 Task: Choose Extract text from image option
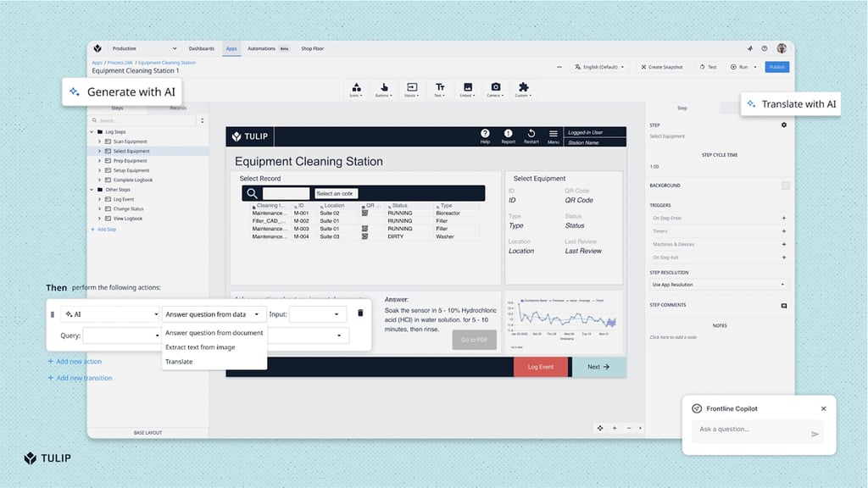pyautogui.click(x=200, y=347)
